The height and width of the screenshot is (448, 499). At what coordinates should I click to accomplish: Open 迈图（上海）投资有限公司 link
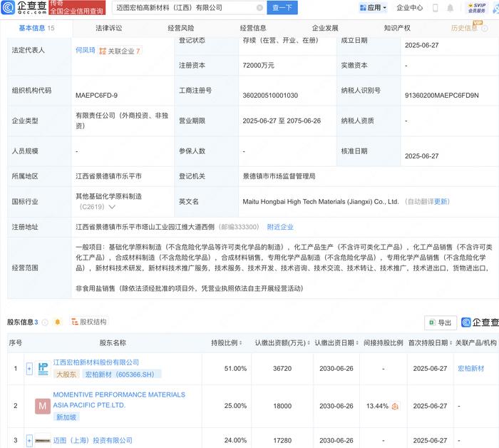(93, 441)
